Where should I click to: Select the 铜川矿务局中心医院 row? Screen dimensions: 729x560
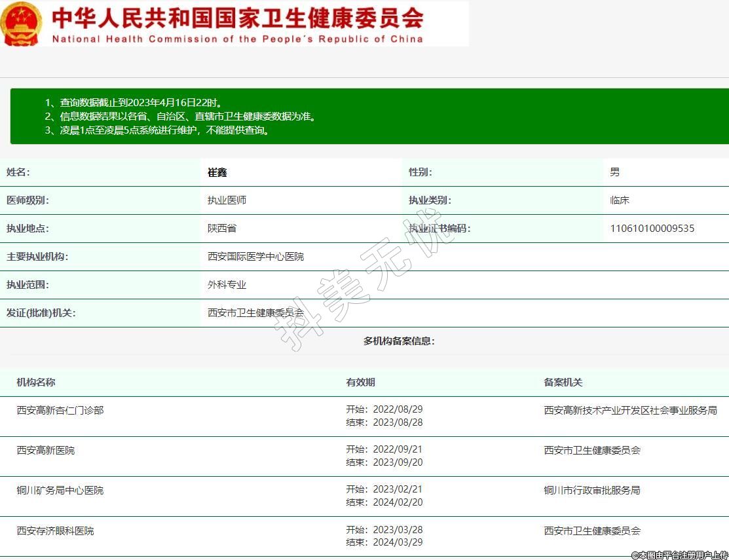(x=60, y=491)
